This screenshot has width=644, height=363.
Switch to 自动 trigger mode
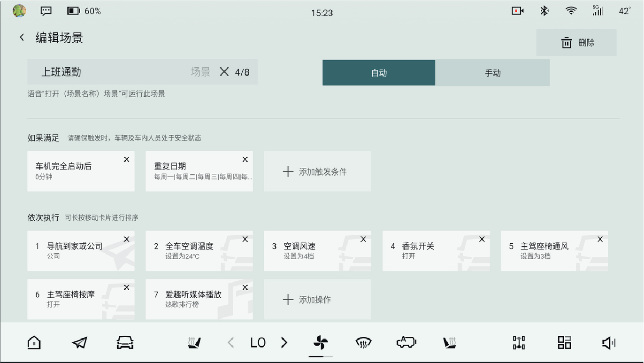point(379,73)
